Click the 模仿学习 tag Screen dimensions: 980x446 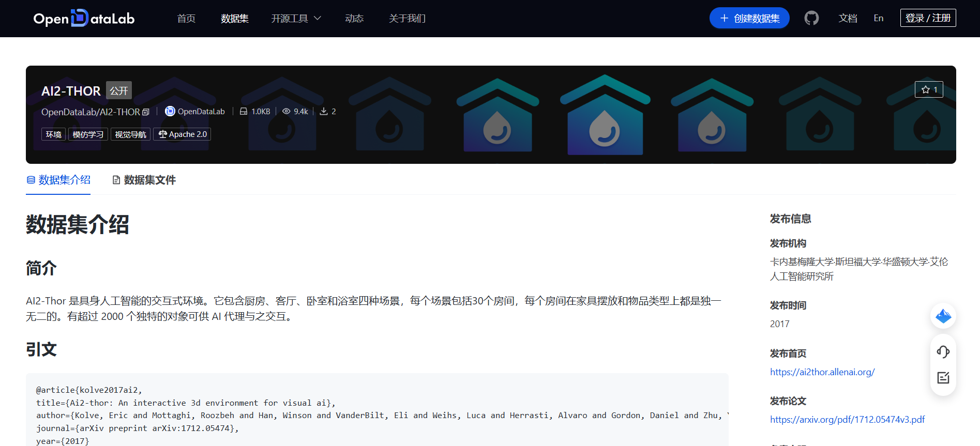click(88, 134)
